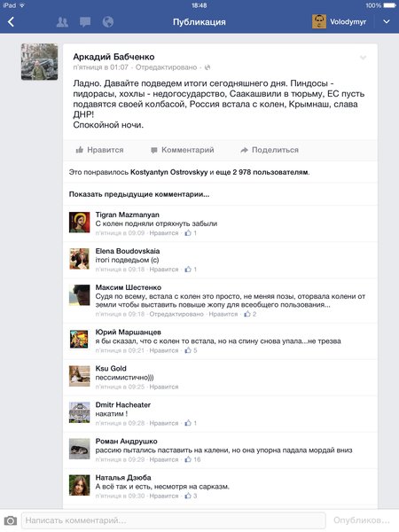399x532 pixels.
Task: Tap Поделиться to share post
Action: pyautogui.click(x=270, y=150)
